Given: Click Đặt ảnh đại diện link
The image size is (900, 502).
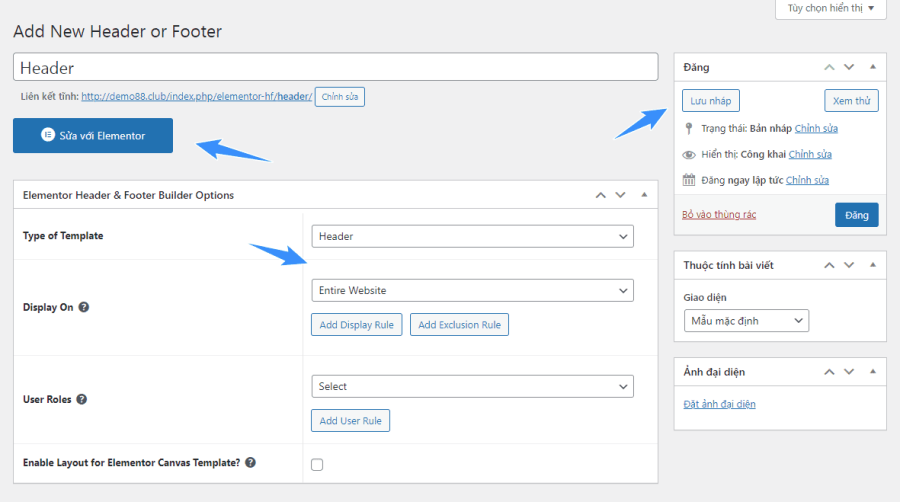Looking at the screenshot, I should pos(719,404).
